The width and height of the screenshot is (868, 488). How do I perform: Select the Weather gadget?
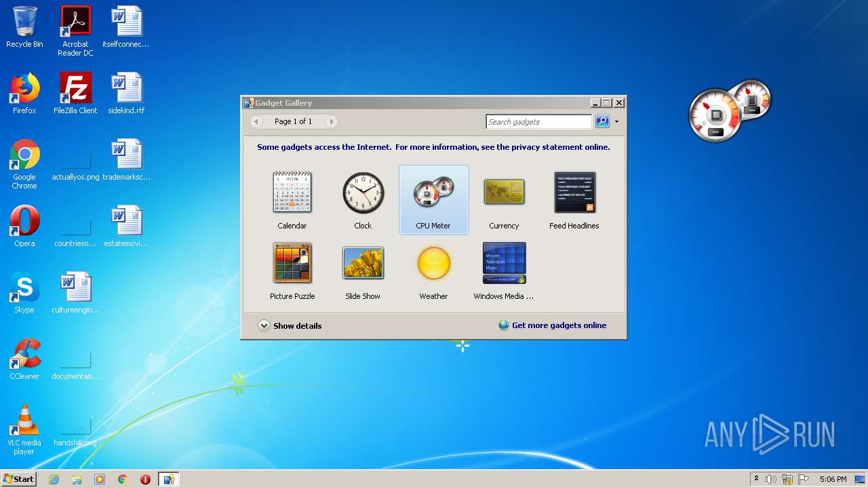(433, 270)
